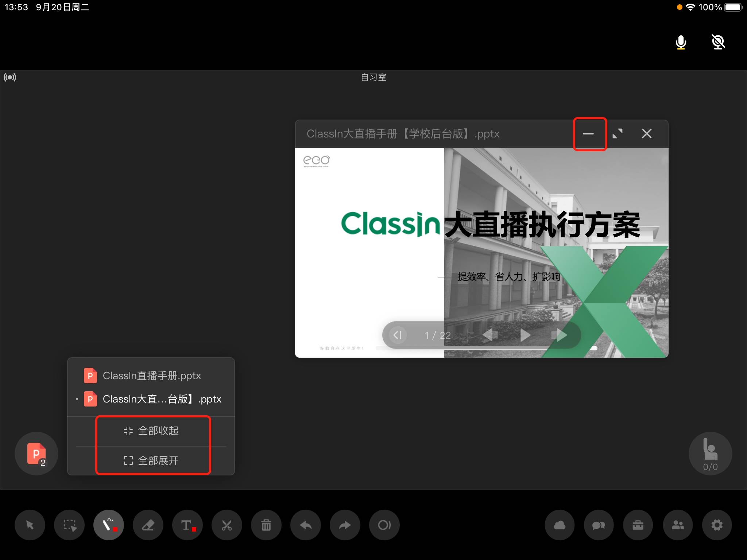Image resolution: width=747 pixels, height=560 pixels.
Task: Tap the Wi-Fi status icon
Action: (x=690, y=7)
